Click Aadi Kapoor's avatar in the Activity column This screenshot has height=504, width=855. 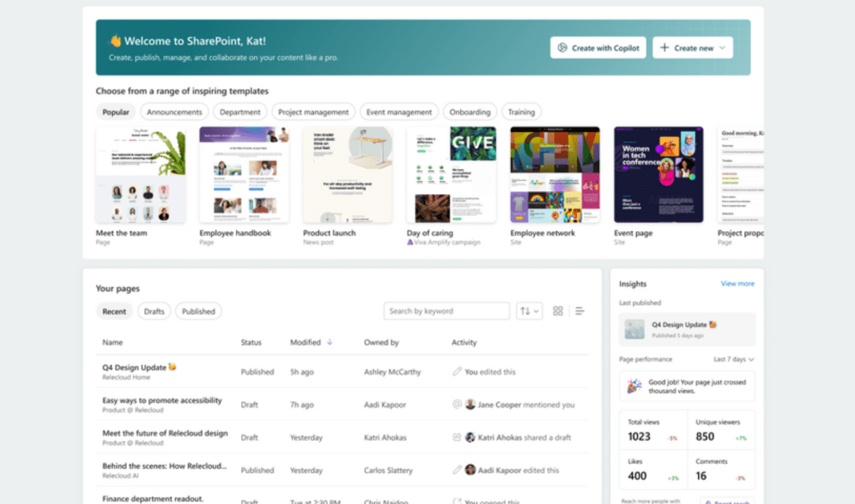tap(470, 470)
